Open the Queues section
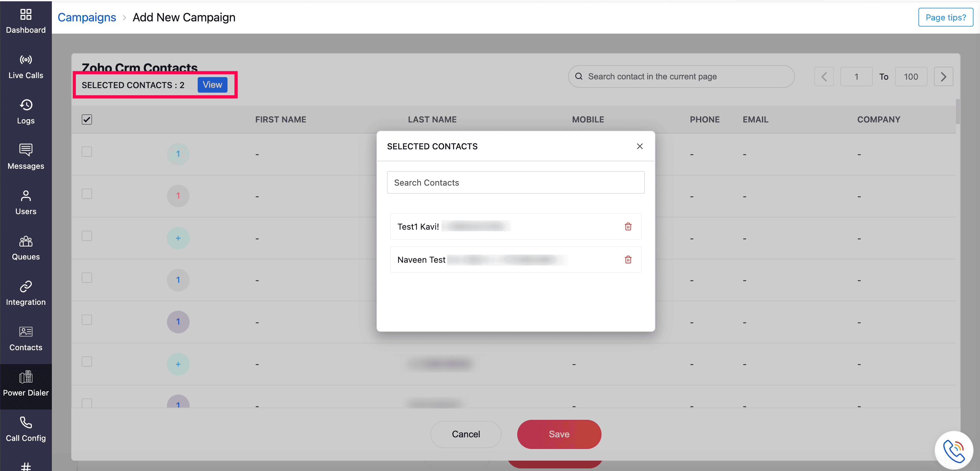The width and height of the screenshot is (980, 471). [x=26, y=248]
